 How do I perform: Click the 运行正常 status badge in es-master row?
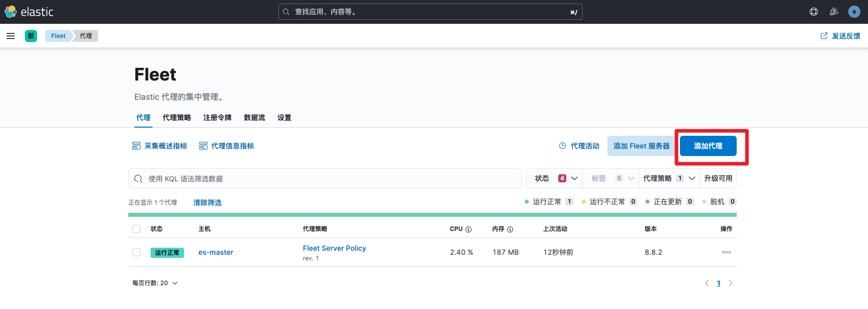pyautogui.click(x=167, y=252)
